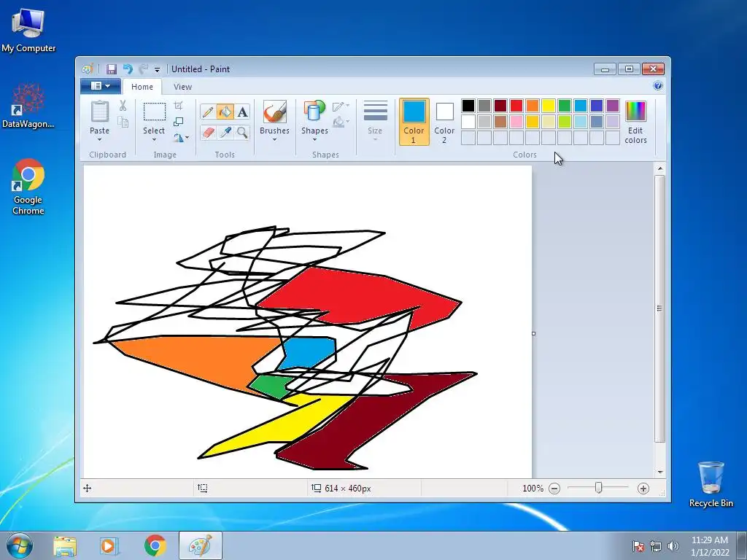
Task: Click the Undo arrow
Action: coord(128,69)
